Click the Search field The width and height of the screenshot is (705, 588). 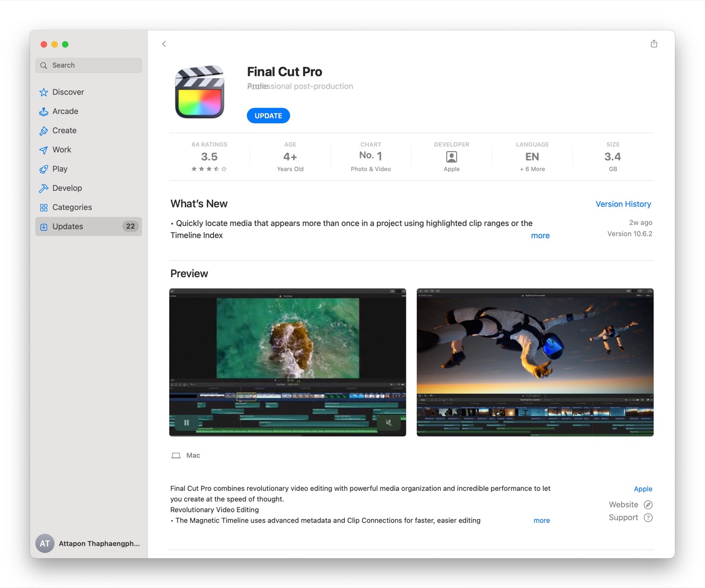[x=89, y=65]
